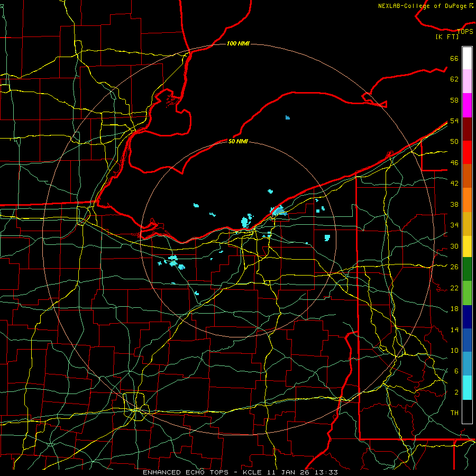
Task: Click the yellow legend swatch
Action: click(x=467, y=246)
